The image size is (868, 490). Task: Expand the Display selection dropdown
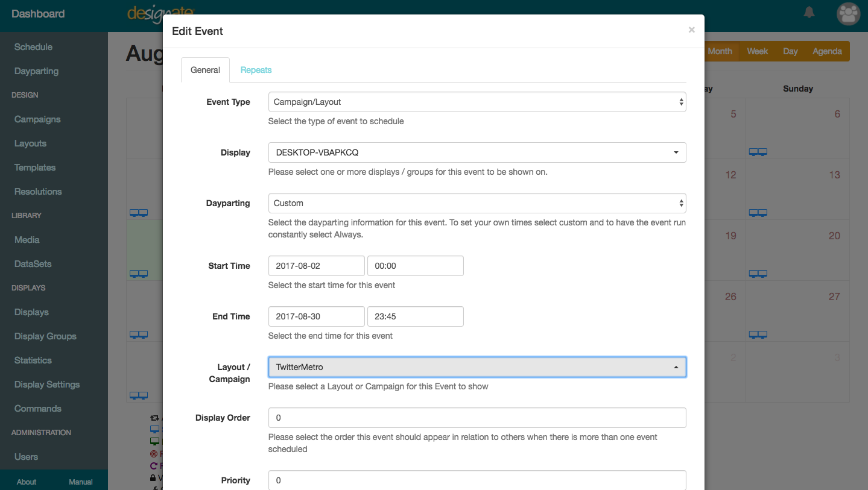[477, 152]
